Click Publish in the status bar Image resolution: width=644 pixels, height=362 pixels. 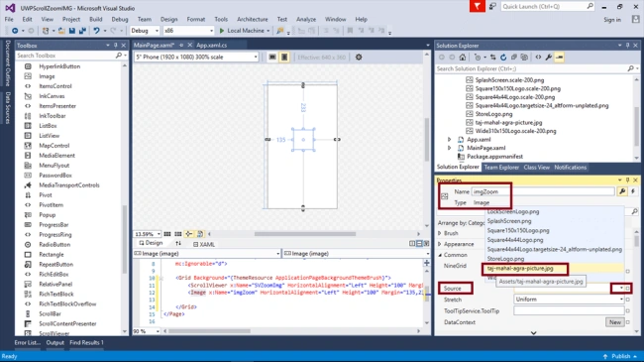[620, 356]
